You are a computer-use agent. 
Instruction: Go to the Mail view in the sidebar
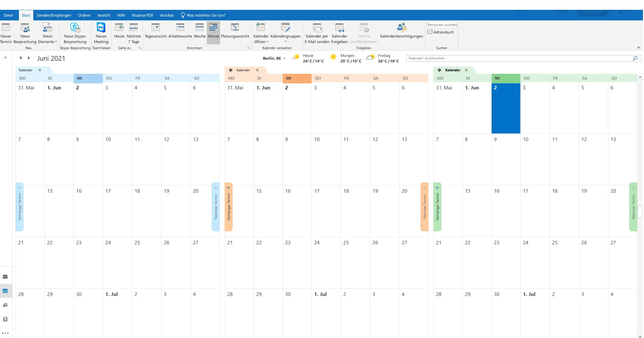click(5, 277)
